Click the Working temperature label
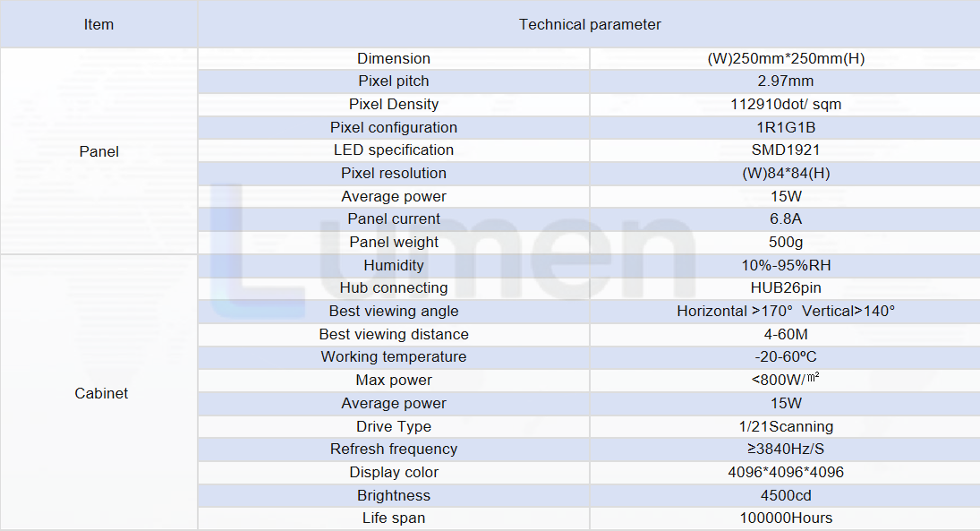Screen dimensions: 980x531 [x=394, y=357]
